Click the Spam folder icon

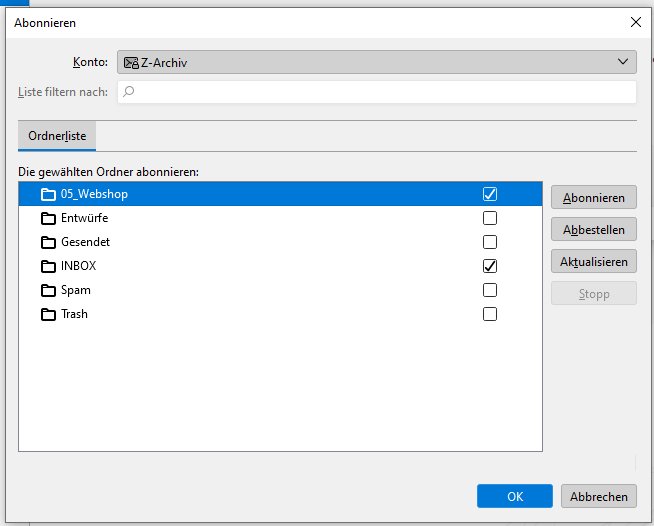48,290
